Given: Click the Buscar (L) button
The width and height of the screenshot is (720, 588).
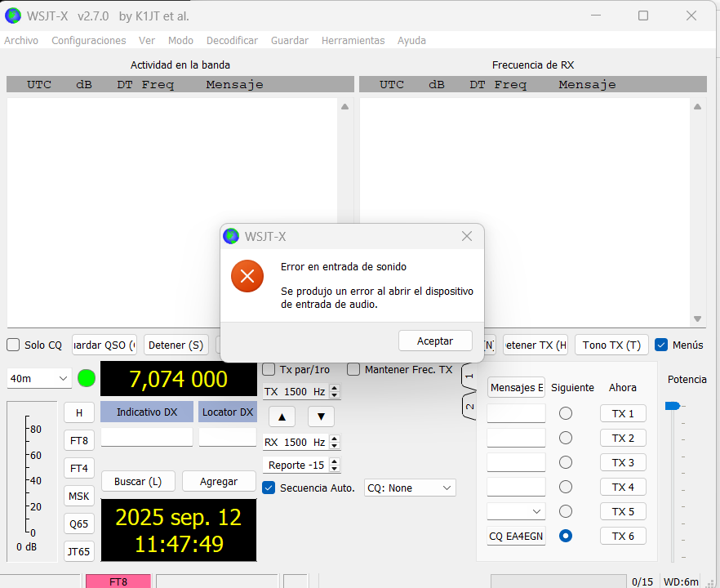Looking at the screenshot, I should 138,482.
